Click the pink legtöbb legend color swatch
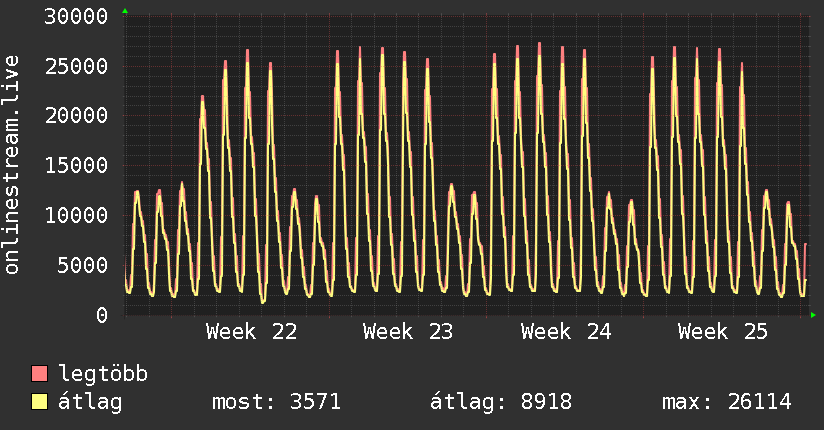This screenshot has height=430, width=824. [39, 373]
